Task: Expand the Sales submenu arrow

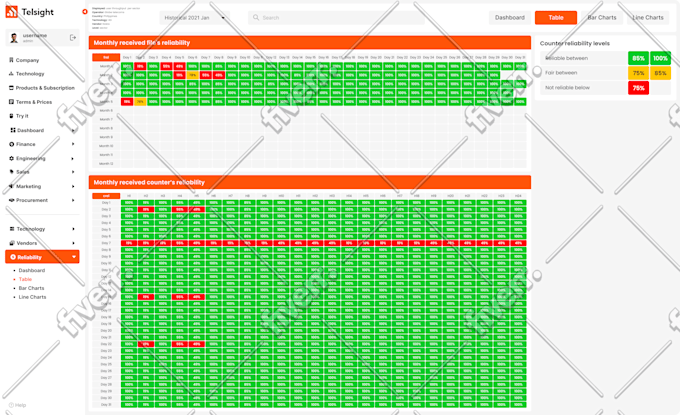Action: pos(73,172)
